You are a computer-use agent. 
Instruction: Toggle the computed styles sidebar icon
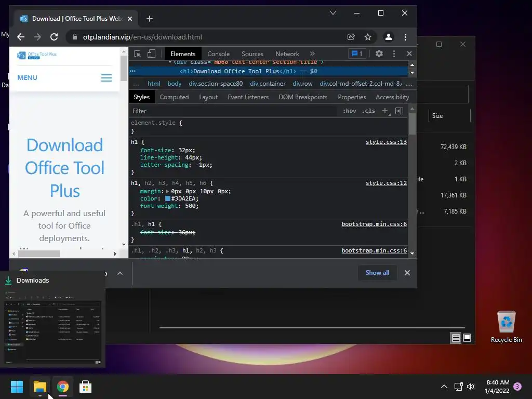400,111
